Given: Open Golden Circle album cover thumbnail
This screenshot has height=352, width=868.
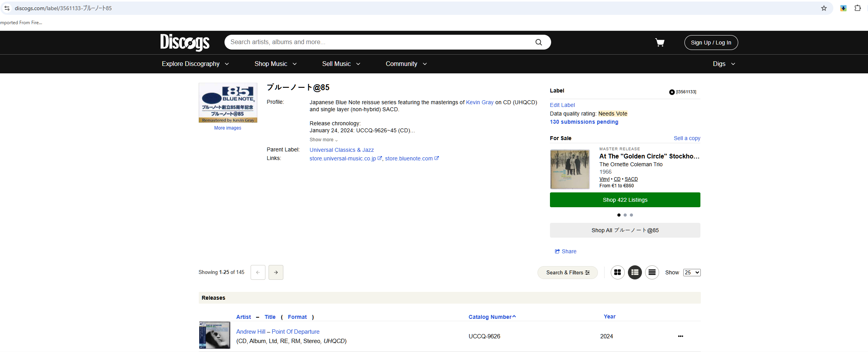Looking at the screenshot, I should (x=570, y=169).
